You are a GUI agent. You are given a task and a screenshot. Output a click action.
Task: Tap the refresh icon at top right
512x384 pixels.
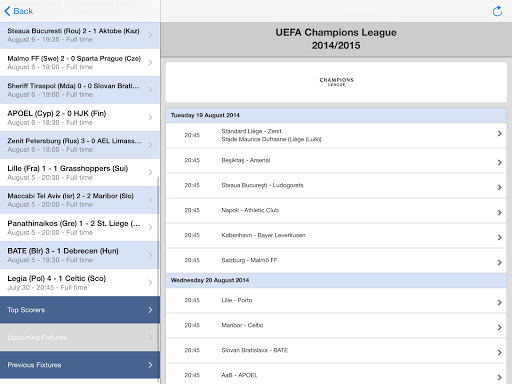coord(497,11)
